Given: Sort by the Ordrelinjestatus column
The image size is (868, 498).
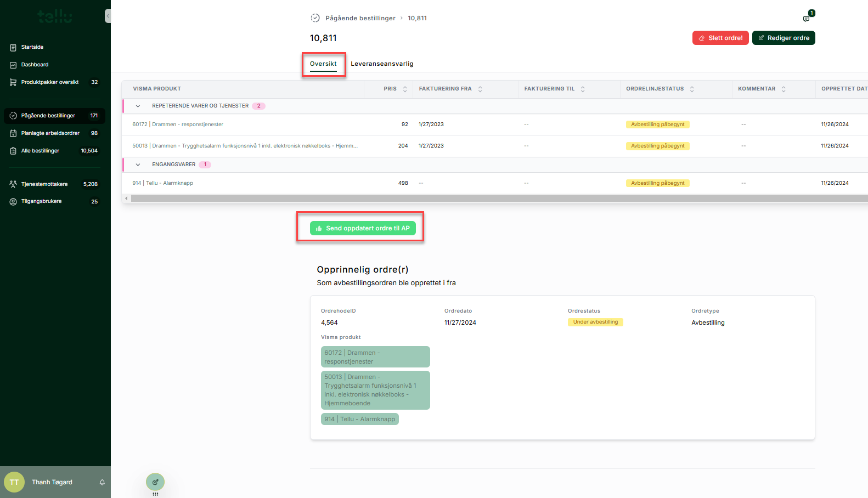Looking at the screenshot, I should point(692,89).
